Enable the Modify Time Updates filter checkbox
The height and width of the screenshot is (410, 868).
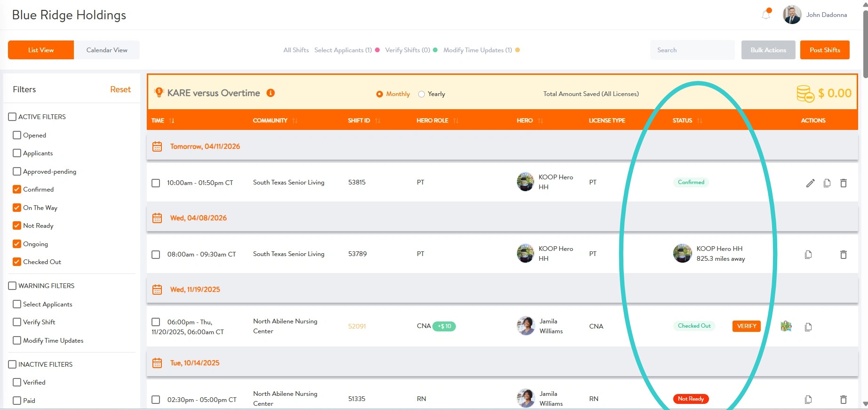(x=17, y=340)
